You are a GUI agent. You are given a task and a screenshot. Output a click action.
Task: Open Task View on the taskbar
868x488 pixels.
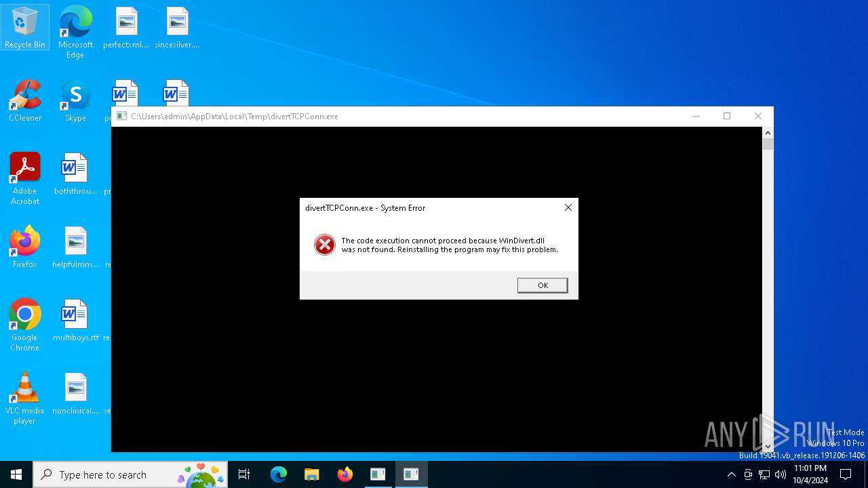[244, 474]
